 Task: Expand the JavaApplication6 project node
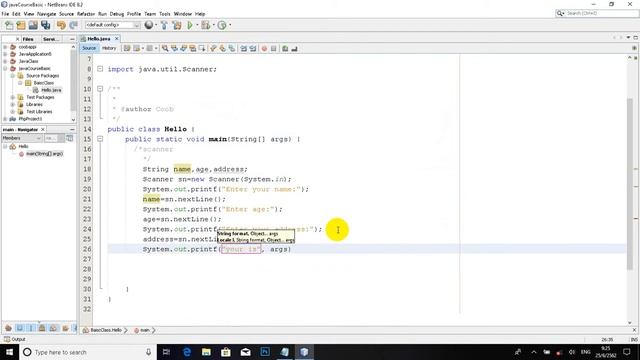click(x=5, y=54)
